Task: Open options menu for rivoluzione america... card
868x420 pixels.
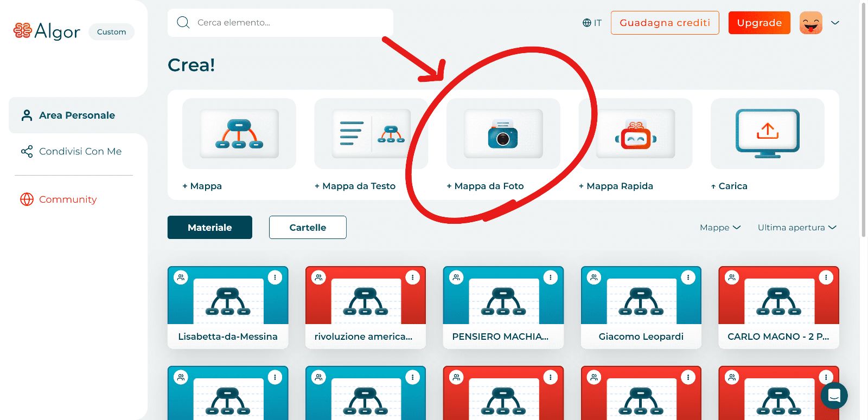Action: tap(413, 277)
